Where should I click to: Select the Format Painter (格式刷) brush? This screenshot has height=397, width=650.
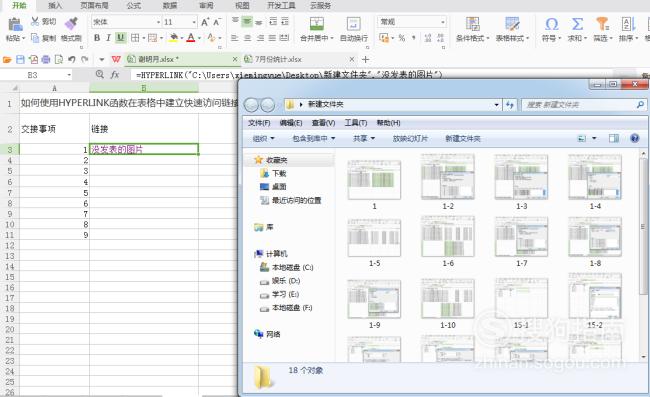click(71, 24)
